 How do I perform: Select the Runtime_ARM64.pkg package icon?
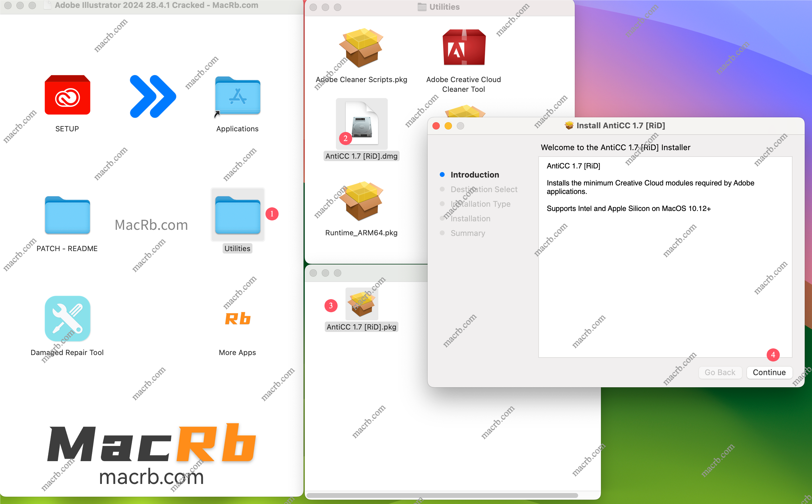[362, 201]
